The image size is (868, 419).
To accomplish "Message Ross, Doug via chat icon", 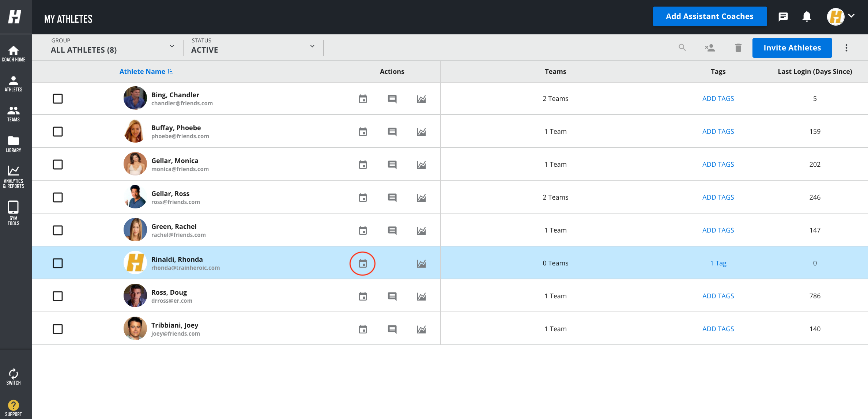I will coord(392,296).
